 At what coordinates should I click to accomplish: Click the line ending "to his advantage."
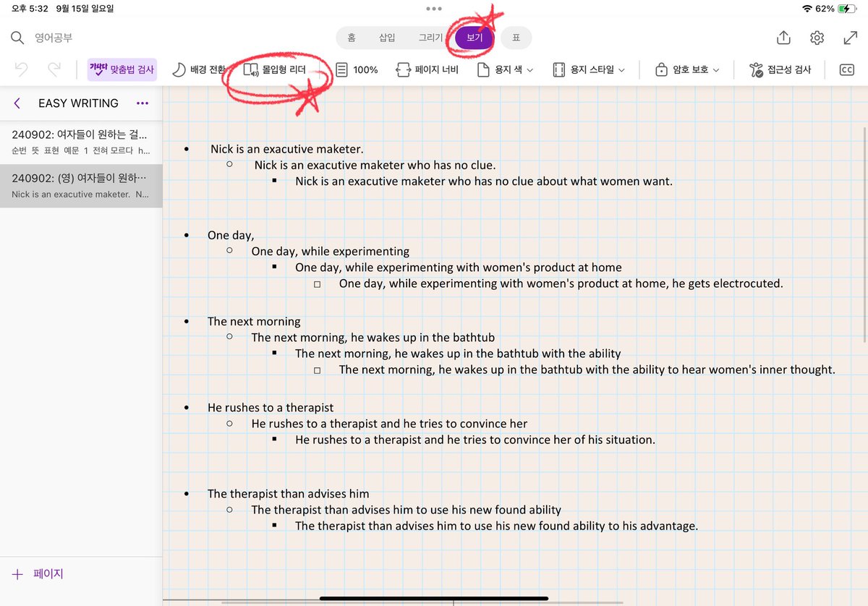click(x=496, y=525)
